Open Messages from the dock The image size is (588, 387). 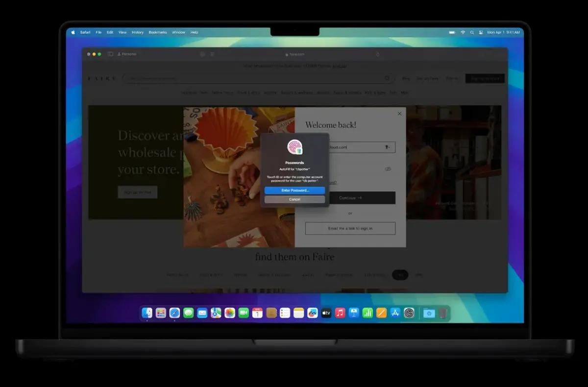point(189,313)
